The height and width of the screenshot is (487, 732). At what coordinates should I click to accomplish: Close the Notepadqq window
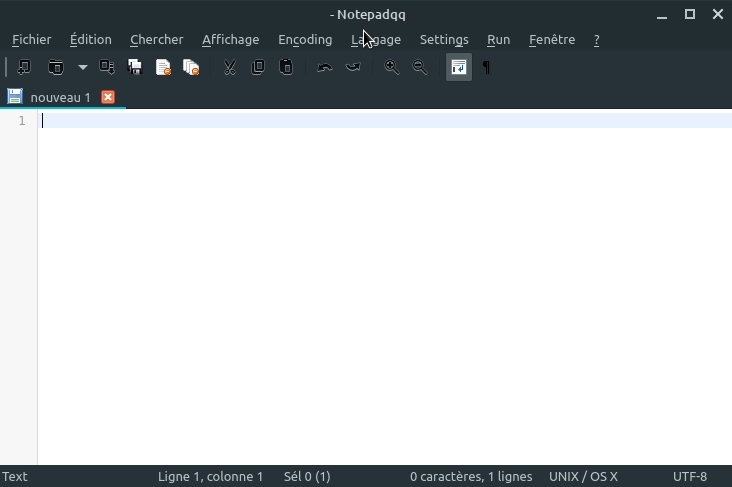(x=718, y=14)
